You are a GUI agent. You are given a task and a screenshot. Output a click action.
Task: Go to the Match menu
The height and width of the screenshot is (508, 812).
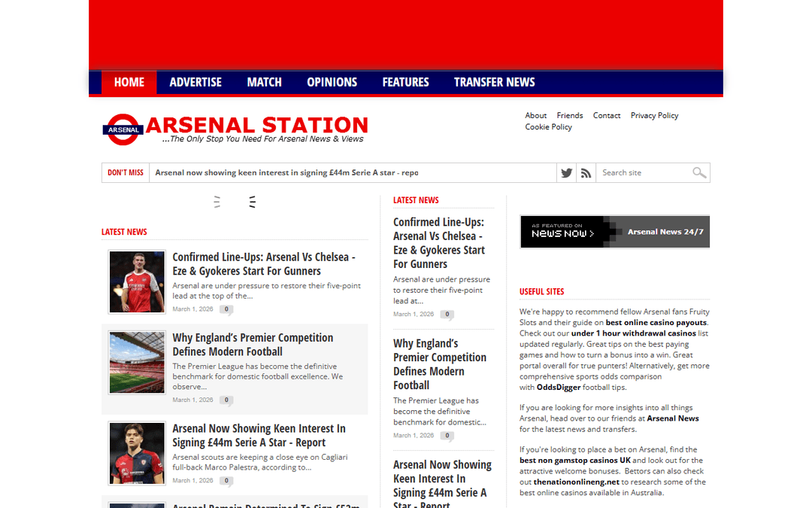coord(264,83)
